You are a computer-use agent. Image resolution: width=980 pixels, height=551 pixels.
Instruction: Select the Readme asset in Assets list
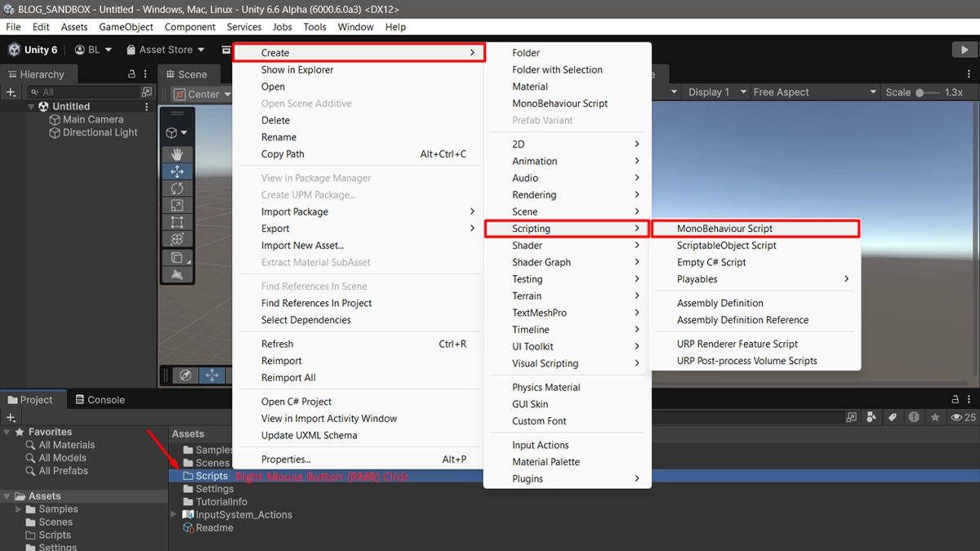207,528
